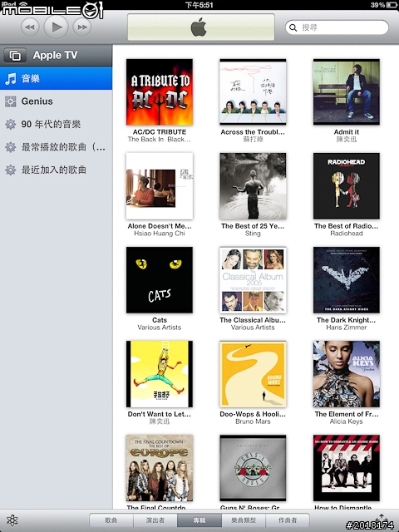
Task: Tap the Genius atom icon bottom bar
Action: (12, 520)
